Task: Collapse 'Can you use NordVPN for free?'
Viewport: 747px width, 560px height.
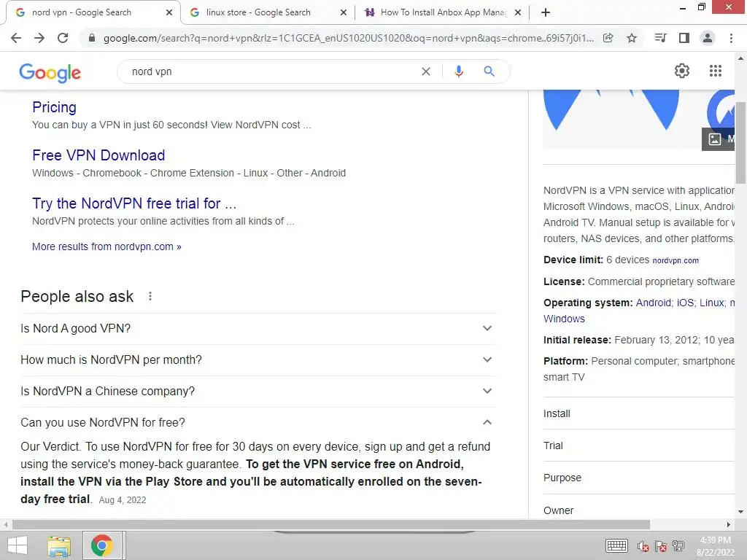Action: click(x=258, y=422)
